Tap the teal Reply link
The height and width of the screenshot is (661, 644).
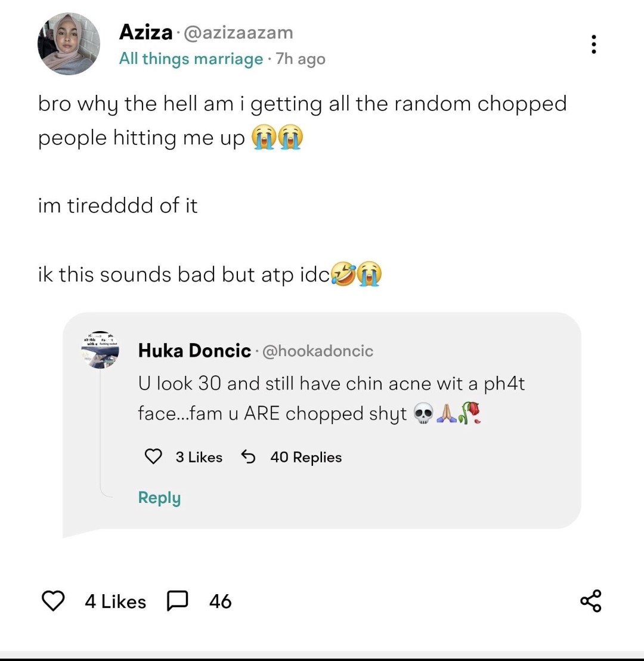pyautogui.click(x=159, y=498)
